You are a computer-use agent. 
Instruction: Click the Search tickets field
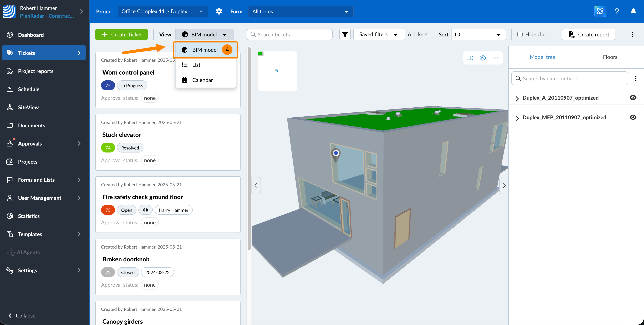[289, 35]
